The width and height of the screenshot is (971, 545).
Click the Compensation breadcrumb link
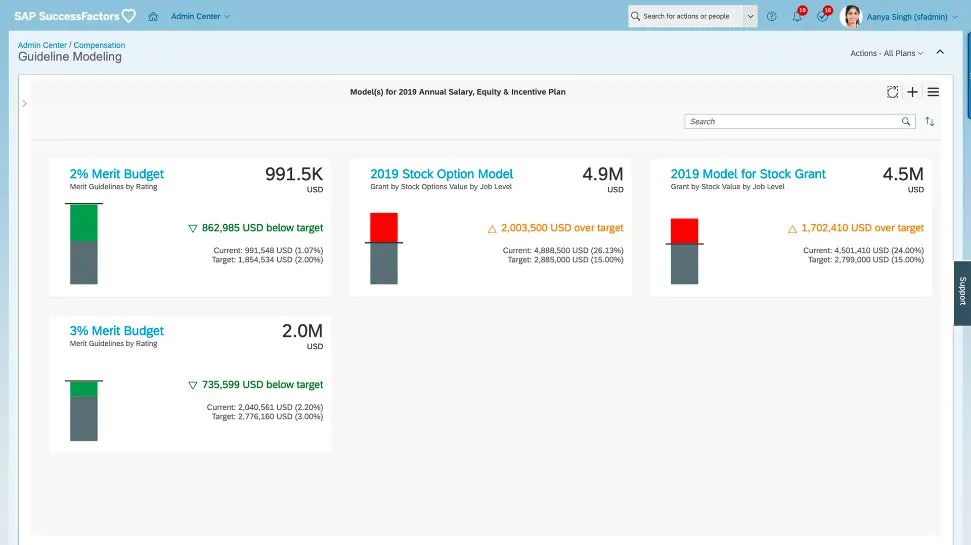(100, 45)
